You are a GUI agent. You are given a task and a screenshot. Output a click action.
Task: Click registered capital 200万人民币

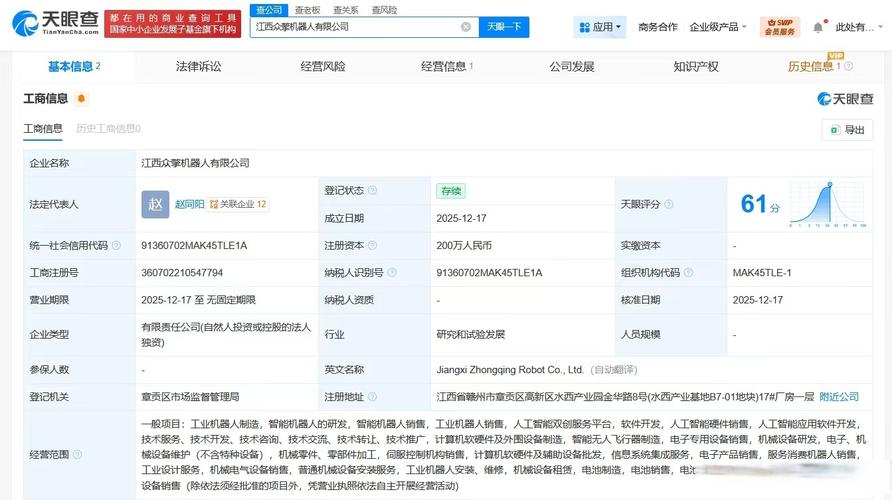pos(464,245)
